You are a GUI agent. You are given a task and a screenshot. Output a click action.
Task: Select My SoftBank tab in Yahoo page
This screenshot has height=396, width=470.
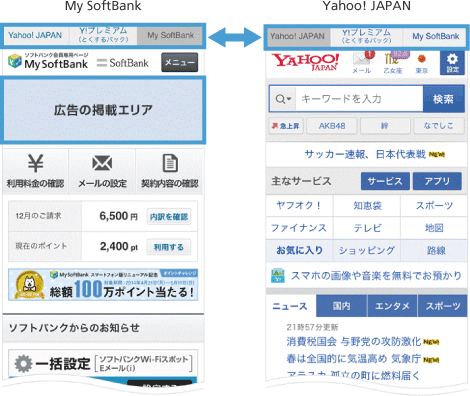435,36
